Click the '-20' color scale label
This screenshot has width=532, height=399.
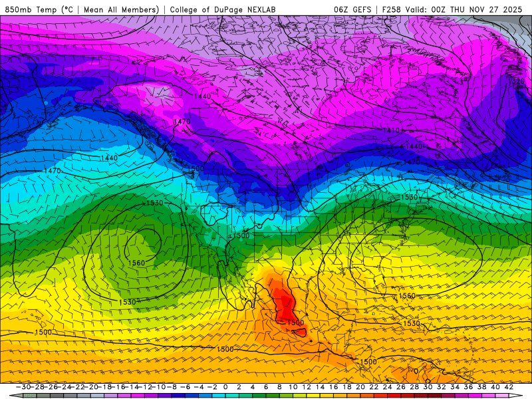pyautogui.click(x=92, y=387)
